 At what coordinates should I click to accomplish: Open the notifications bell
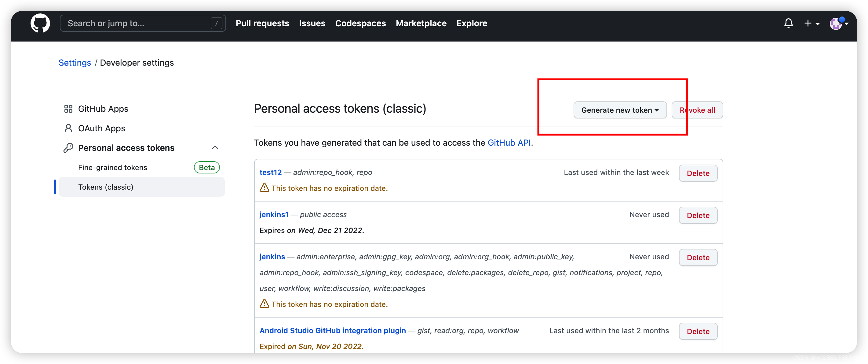pos(788,23)
